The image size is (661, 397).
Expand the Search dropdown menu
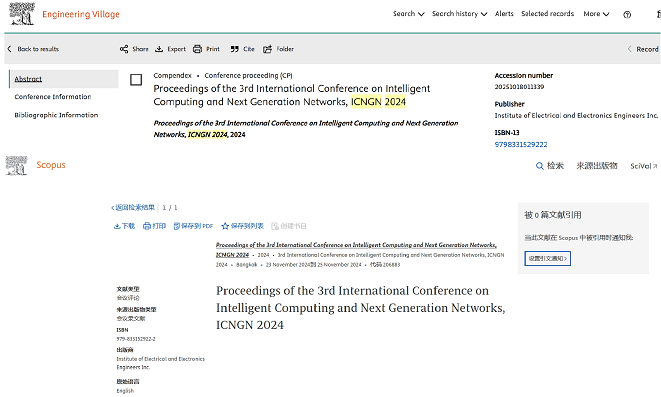[x=408, y=14]
